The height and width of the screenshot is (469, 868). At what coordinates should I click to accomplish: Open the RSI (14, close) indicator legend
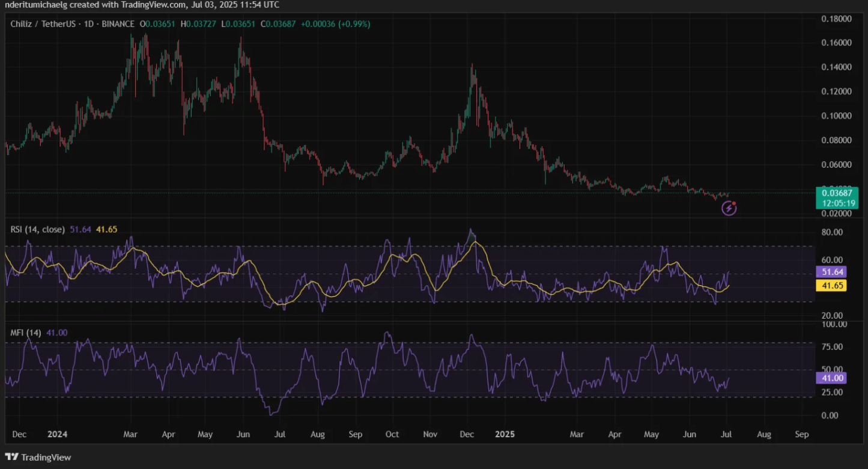pyautogui.click(x=37, y=229)
